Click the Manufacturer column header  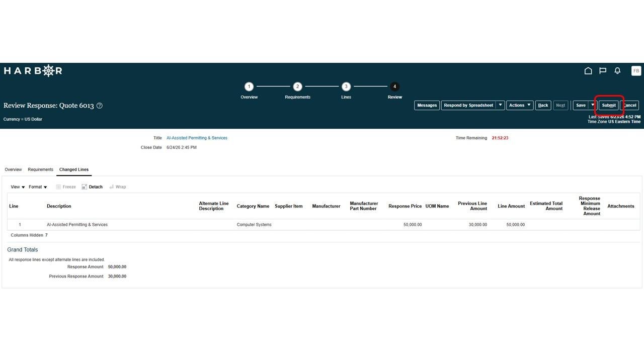[x=326, y=206]
